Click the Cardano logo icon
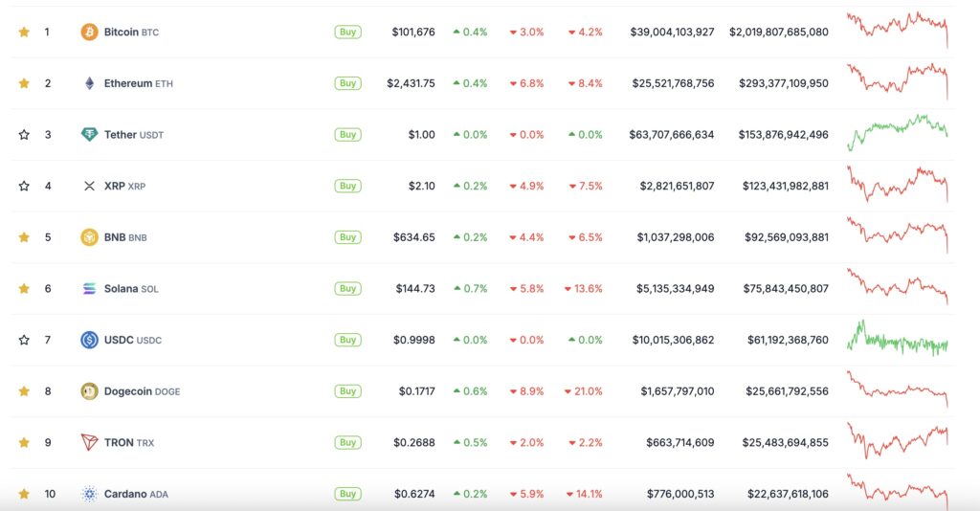The width and height of the screenshot is (980, 511). pyautogui.click(x=89, y=494)
